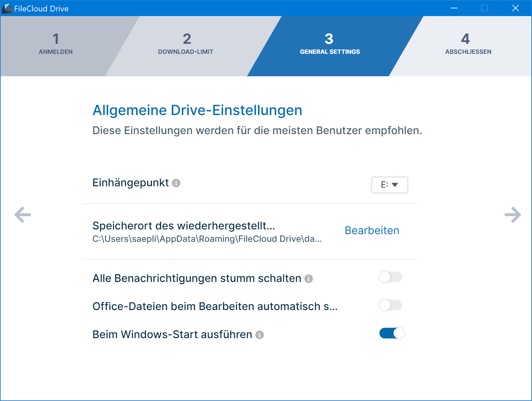Click the Allgemeine Drive-Einstellungen heading
The width and height of the screenshot is (532, 401).
[x=197, y=110]
